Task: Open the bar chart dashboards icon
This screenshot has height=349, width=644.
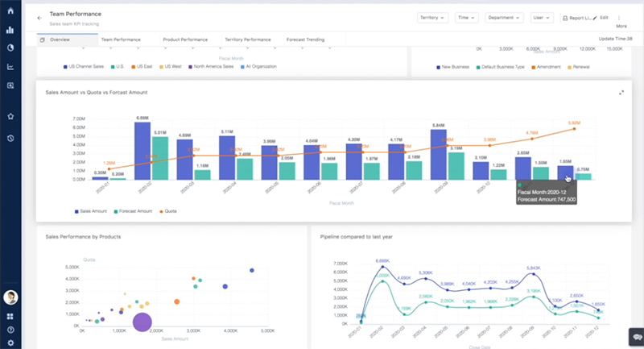Action: point(10,30)
